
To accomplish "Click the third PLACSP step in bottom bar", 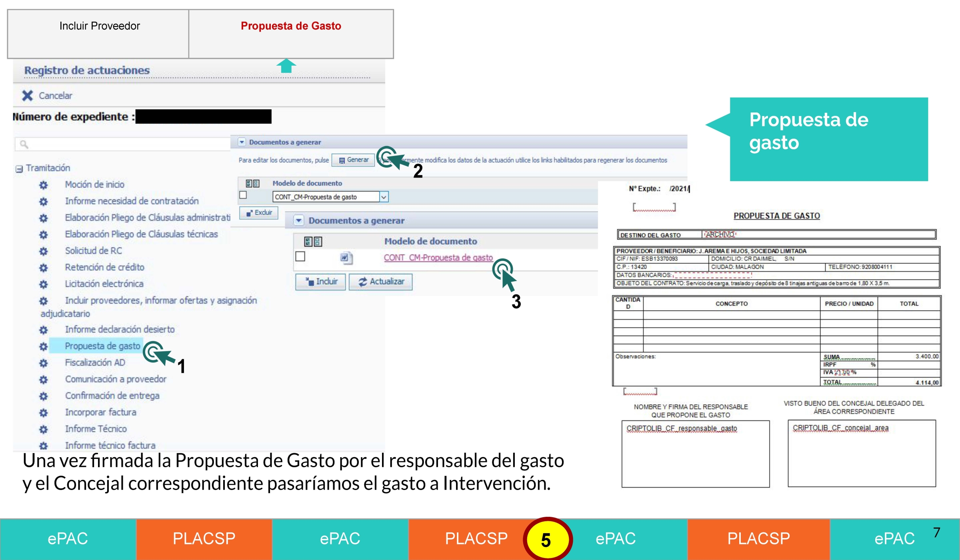I will [759, 539].
